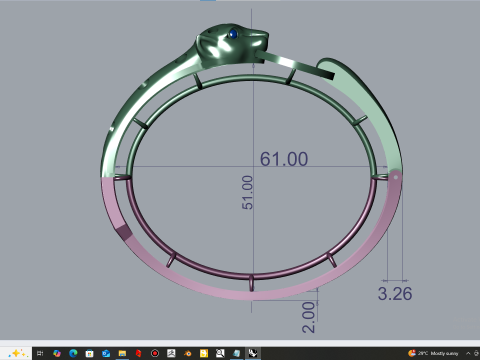Select the 2.00 dimension at the bottom

[x=308, y=317]
